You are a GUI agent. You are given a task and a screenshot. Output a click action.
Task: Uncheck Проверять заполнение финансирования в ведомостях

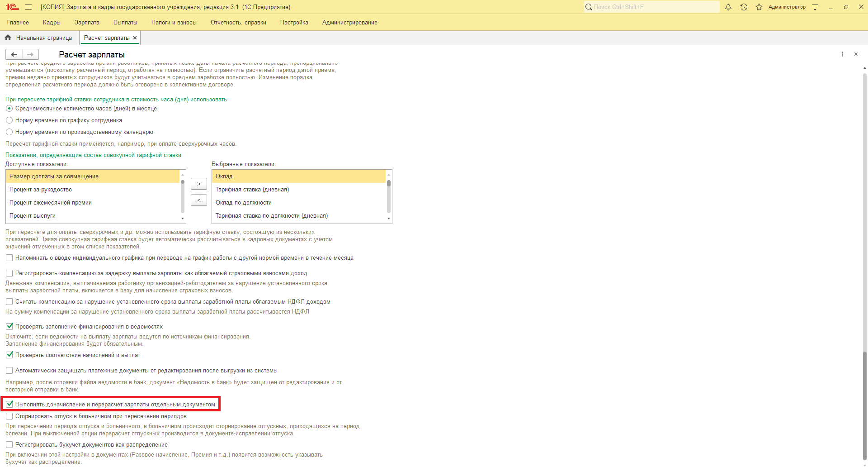9,327
